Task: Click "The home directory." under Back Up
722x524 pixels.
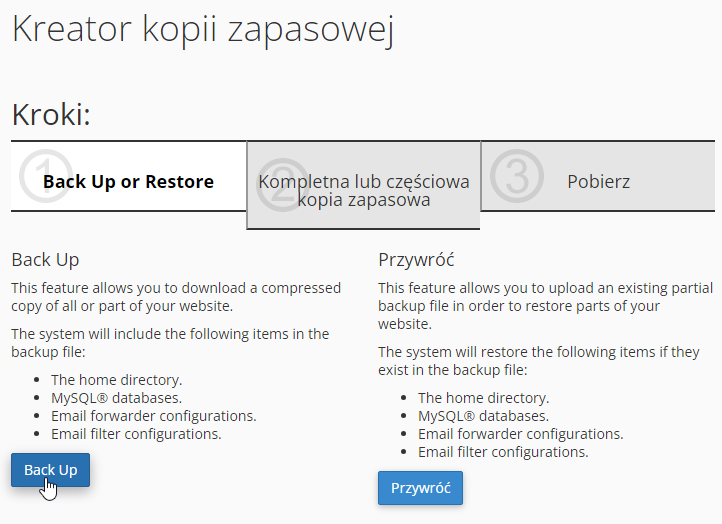Action: click(117, 380)
